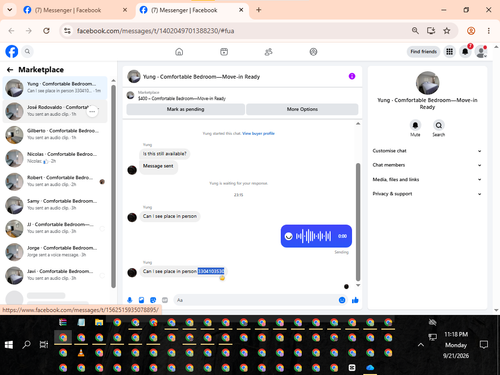This screenshot has height=375, width=500.
Task: Open the Jorge conversation
Action: coord(55,252)
